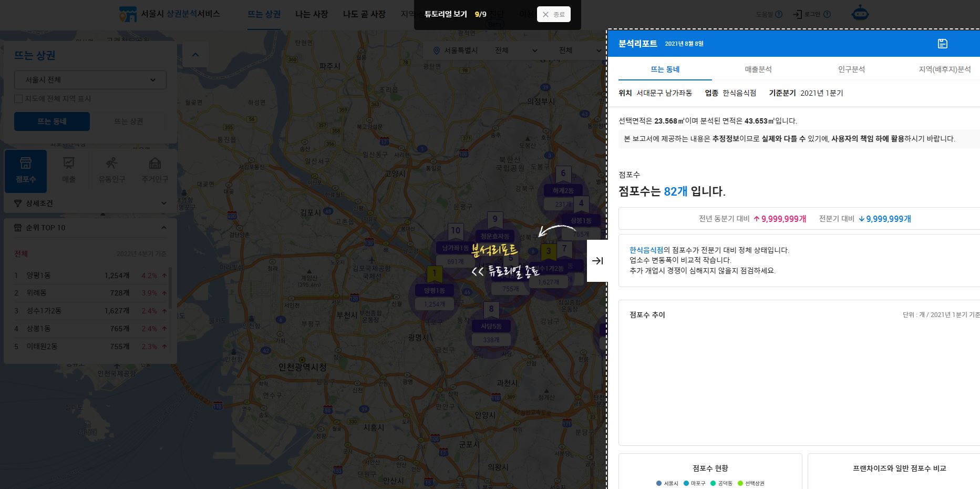
Task: Click the 종료 tutorial exit button
Action: click(553, 14)
